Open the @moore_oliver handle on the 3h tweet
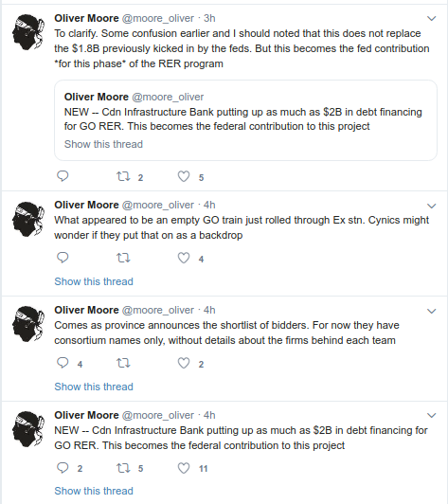 tap(158, 18)
